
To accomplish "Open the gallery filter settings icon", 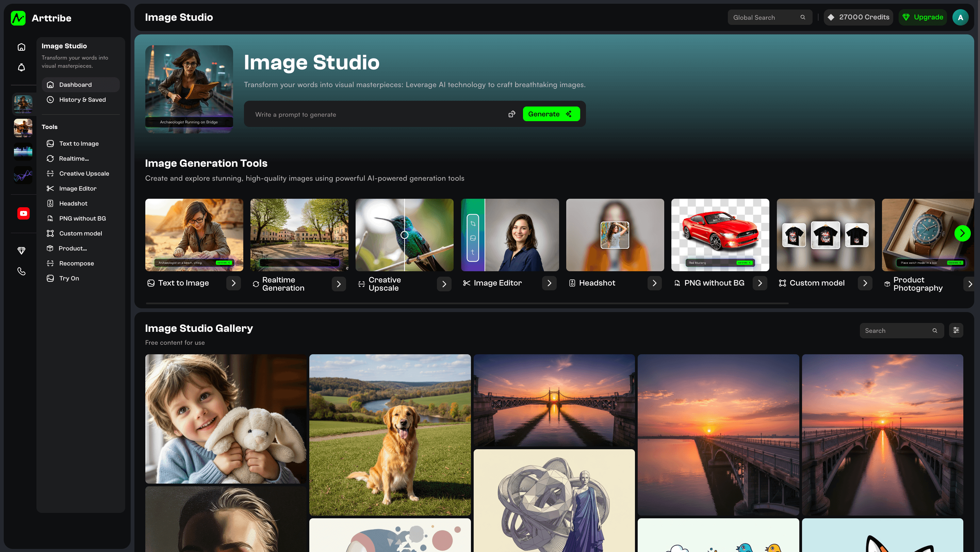I will 956,330.
